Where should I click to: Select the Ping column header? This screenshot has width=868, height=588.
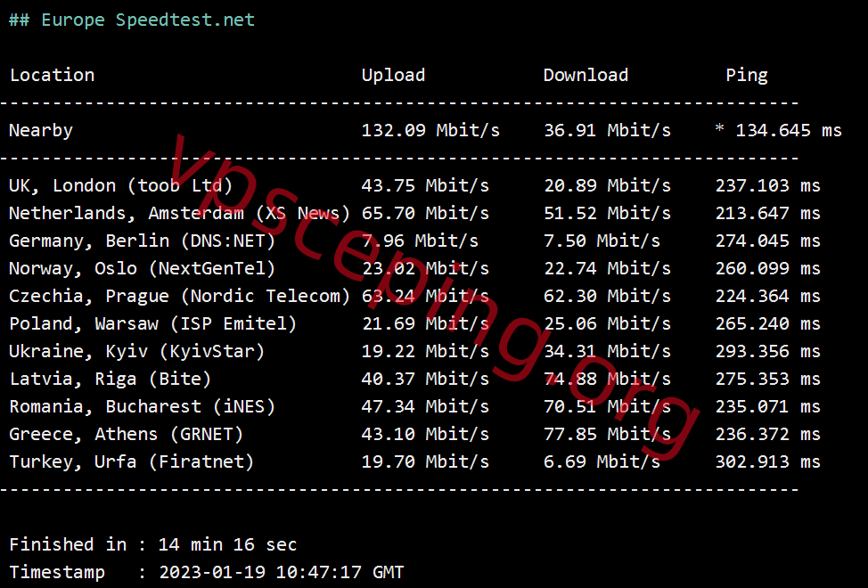[x=746, y=75]
